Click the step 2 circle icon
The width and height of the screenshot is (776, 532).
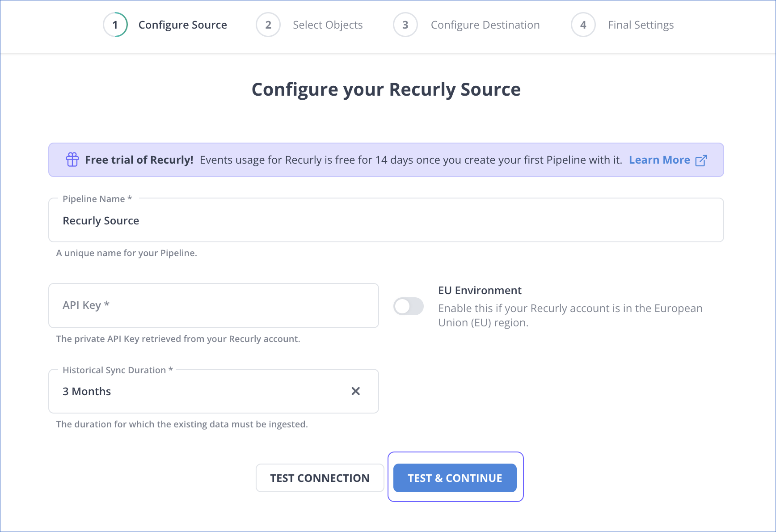pyautogui.click(x=268, y=25)
